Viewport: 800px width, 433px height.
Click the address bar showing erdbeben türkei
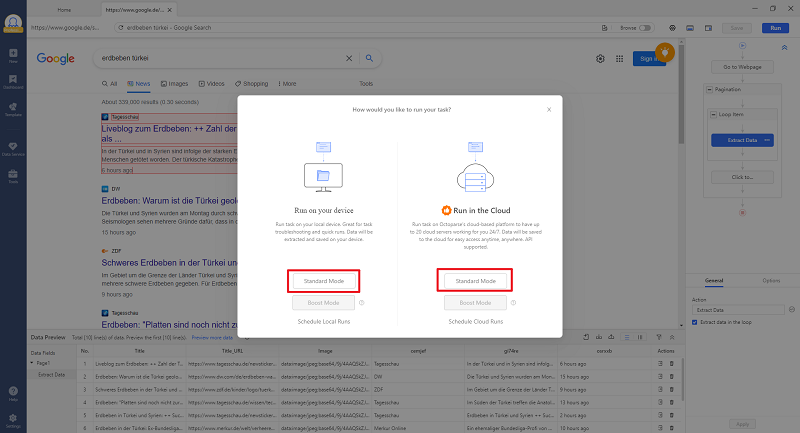[357, 28]
